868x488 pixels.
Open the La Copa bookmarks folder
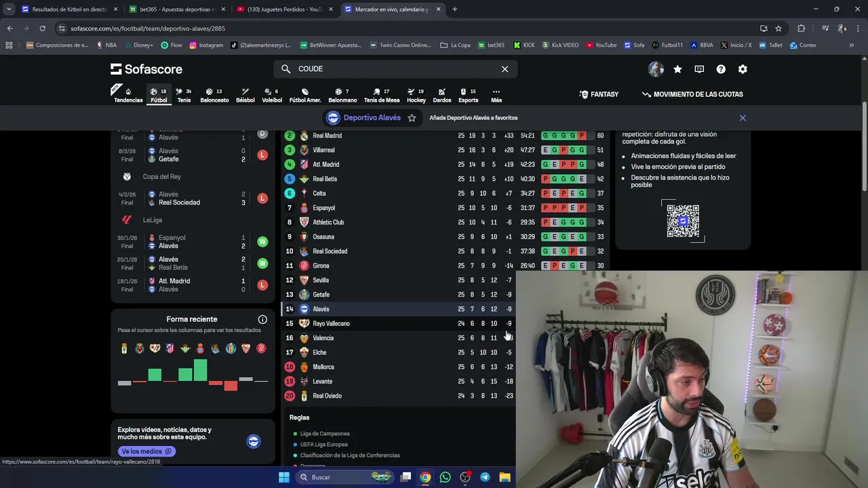coord(455,45)
